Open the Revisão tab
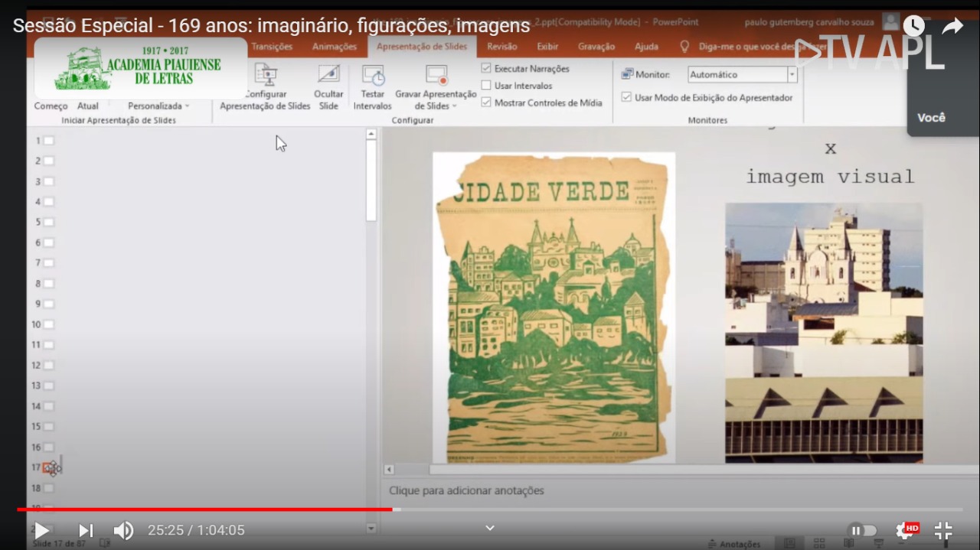 [x=502, y=47]
